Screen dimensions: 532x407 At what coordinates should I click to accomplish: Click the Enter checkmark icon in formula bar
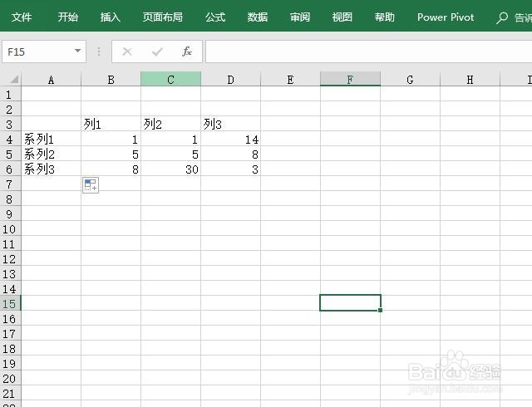157,51
